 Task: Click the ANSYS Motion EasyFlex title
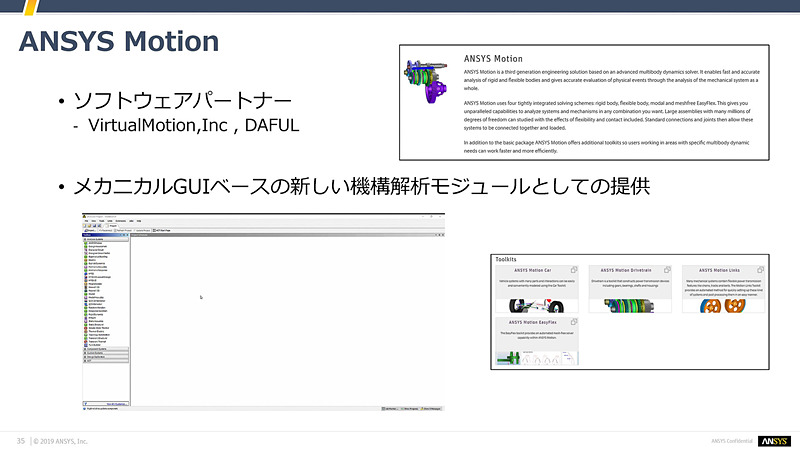click(533, 322)
